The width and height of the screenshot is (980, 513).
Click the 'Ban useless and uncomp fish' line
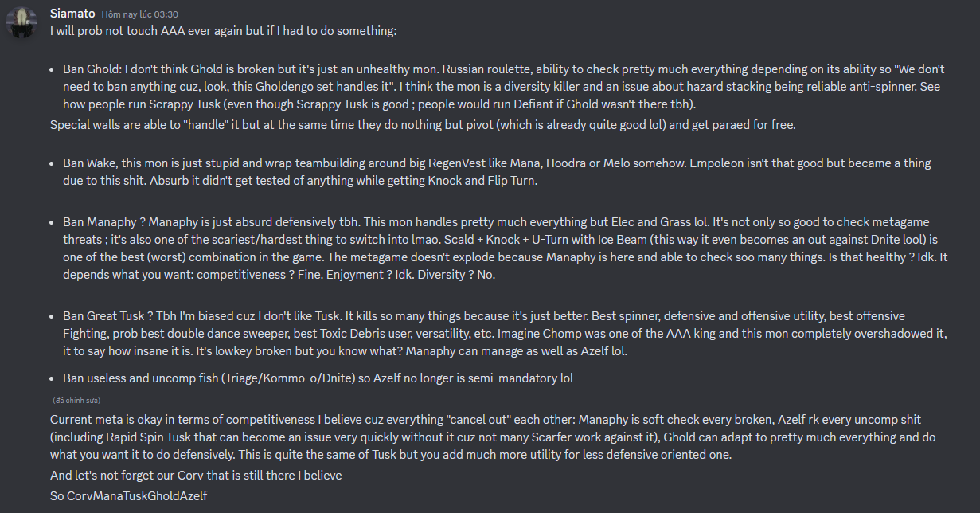click(318, 378)
